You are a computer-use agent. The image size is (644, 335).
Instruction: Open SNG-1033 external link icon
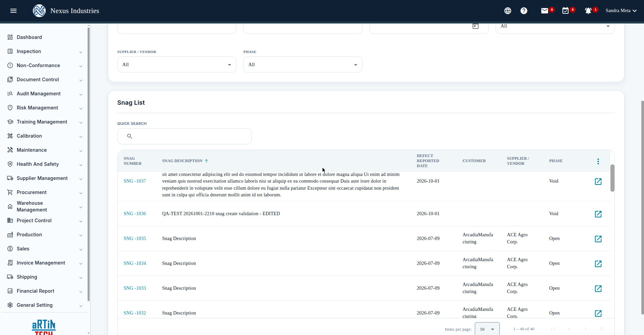[598, 289]
